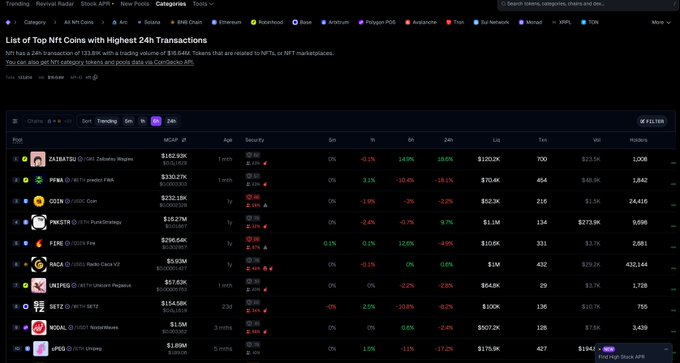Filter by Arbitrum chain
680x363 pixels.
click(335, 22)
